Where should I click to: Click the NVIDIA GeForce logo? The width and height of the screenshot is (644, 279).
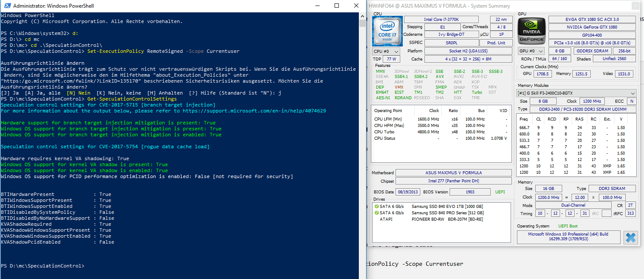(531, 32)
